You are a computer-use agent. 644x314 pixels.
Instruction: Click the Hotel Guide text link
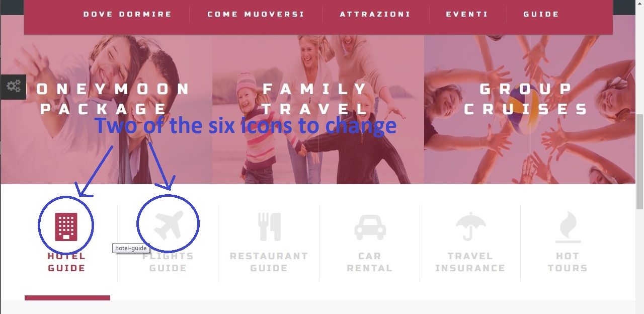tap(66, 262)
